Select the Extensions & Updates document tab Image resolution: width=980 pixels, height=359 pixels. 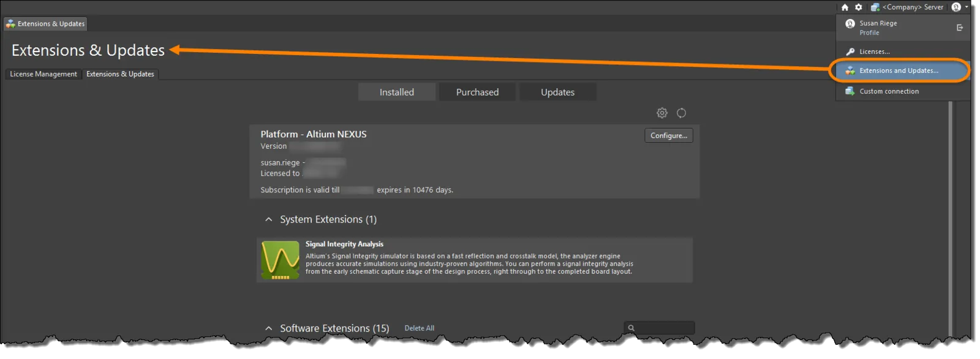pos(46,24)
